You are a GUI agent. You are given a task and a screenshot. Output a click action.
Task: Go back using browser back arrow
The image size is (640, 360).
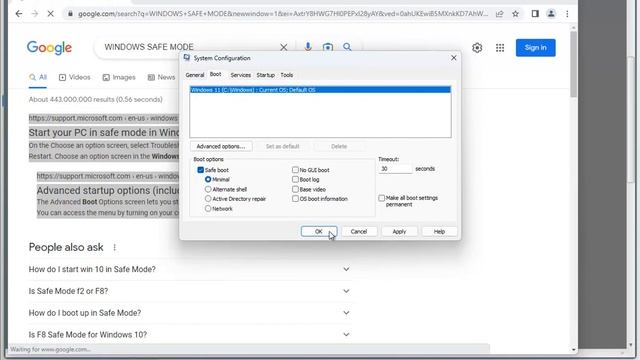tap(19, 14)
